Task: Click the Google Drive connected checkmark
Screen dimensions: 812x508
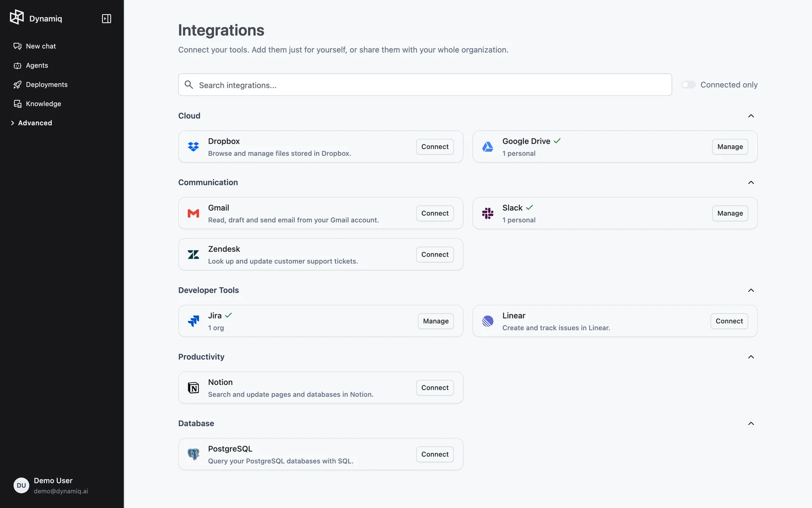Action: coord(557,141)
